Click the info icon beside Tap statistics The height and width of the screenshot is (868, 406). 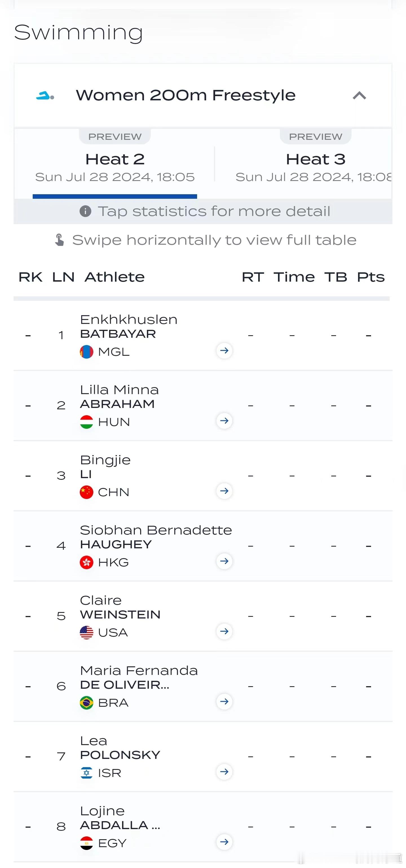click(85, 211)
